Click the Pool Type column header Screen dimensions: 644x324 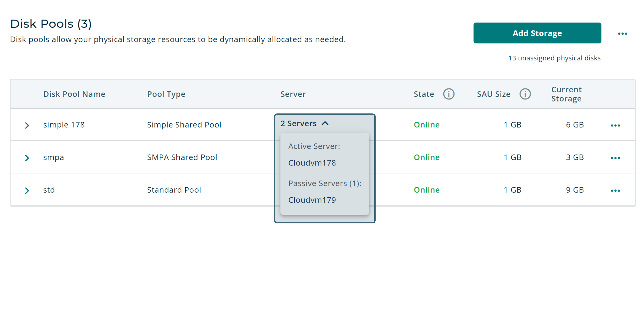pyautogui.click(x=166, y=94)
